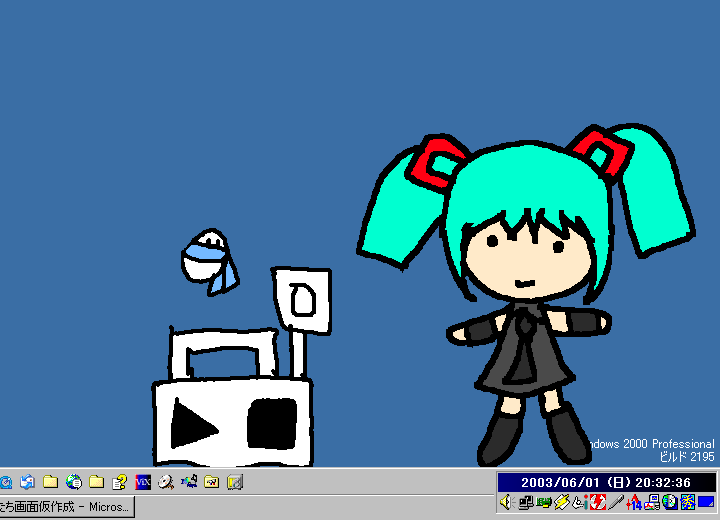
Task: Open the plain folder right of the globe icon
Action: point(96,482)
